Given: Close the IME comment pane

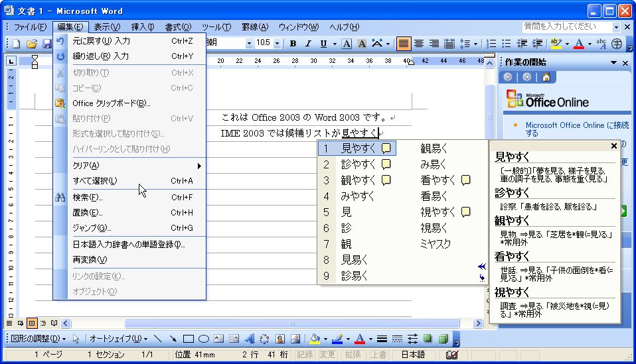Looking at the screenshot, I should pyautogui.click(x=613, y=146).
